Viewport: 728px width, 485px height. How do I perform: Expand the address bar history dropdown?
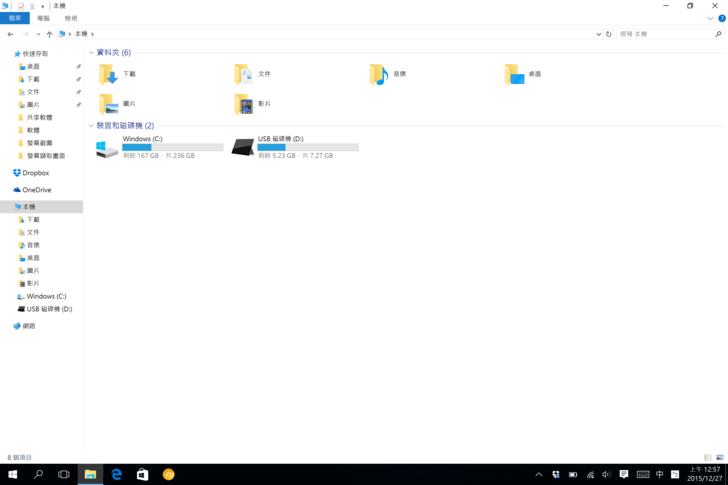pos(599,34)
